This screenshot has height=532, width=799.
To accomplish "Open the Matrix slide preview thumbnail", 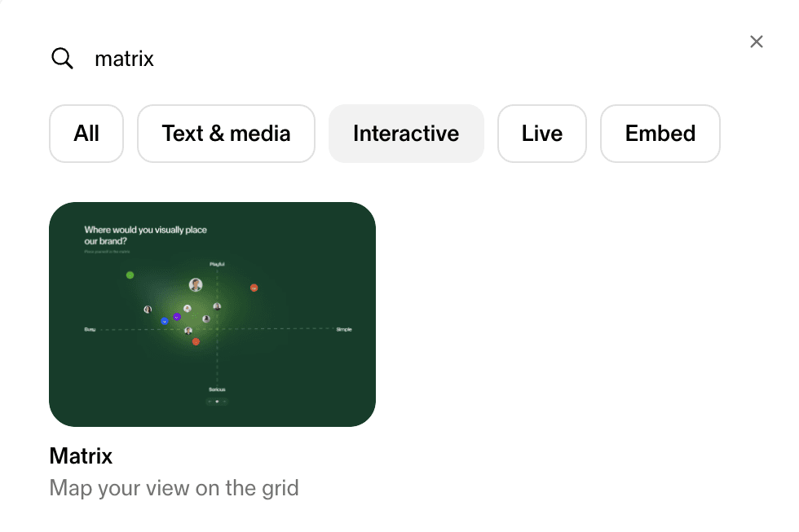I will pos(212,314).
